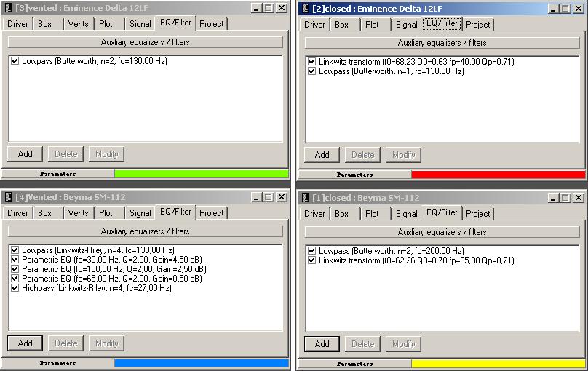The width and height of the screenshot is (588, 371).
Task: Maximize the [2]closed Eminence Delta 12LF window
Action: pyautogui.click(x=565, y=9)
